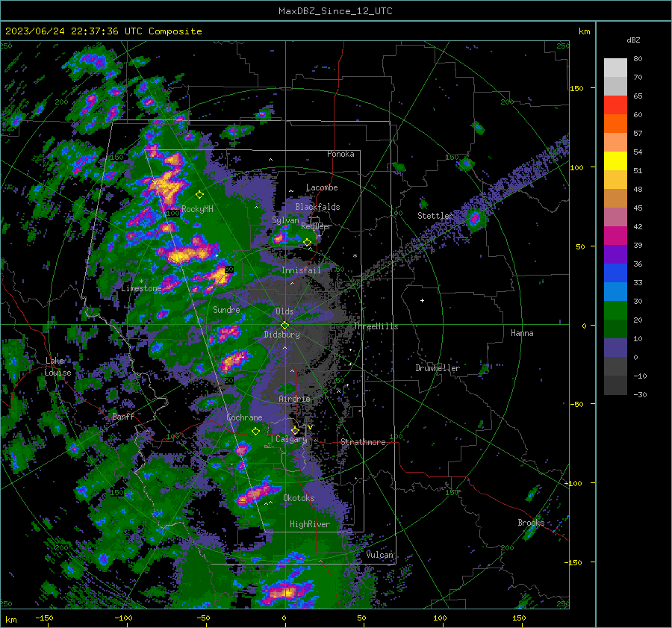
Task: Click the 80 value on dBZ legend
Action: tap(638, 59)
